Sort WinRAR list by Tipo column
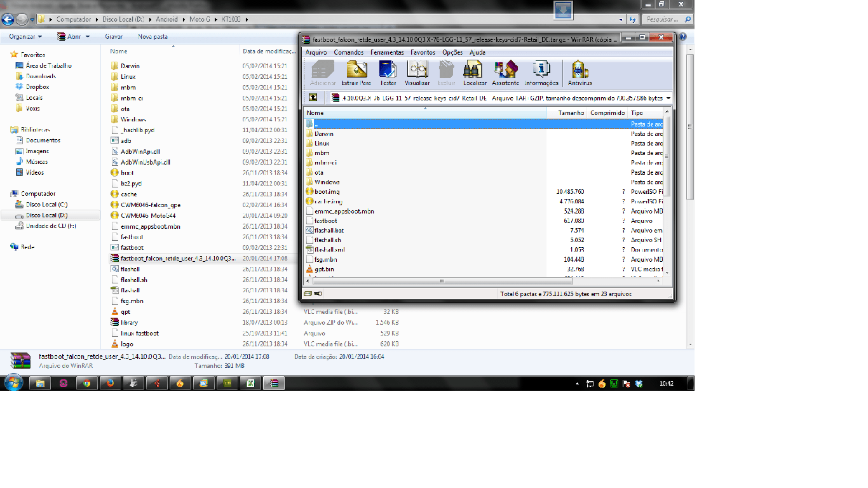This screenshot has height=488, width=868. 645,112
